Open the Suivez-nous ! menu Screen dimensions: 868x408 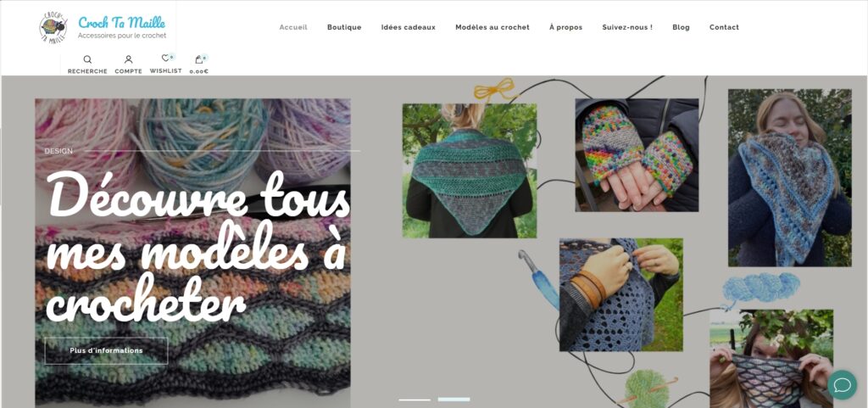[x=627, y=27]
